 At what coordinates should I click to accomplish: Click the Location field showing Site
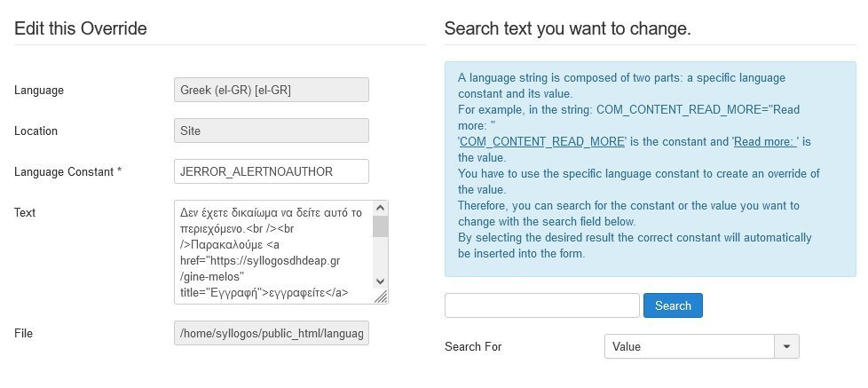(x=272, y=131)
